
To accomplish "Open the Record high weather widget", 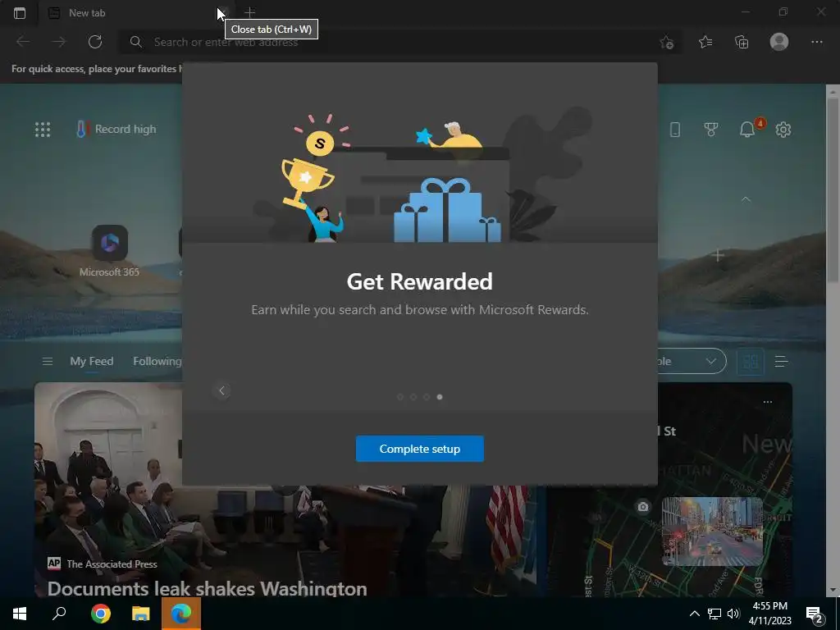I will [116, 129].
